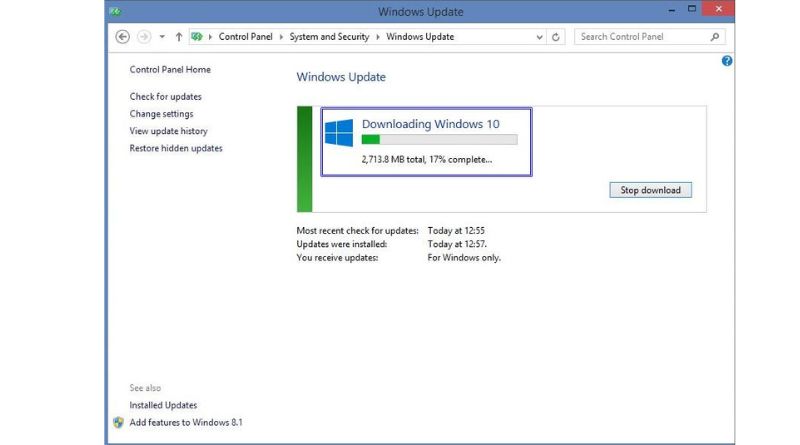Click the search magnifier icon

point(715,37)
